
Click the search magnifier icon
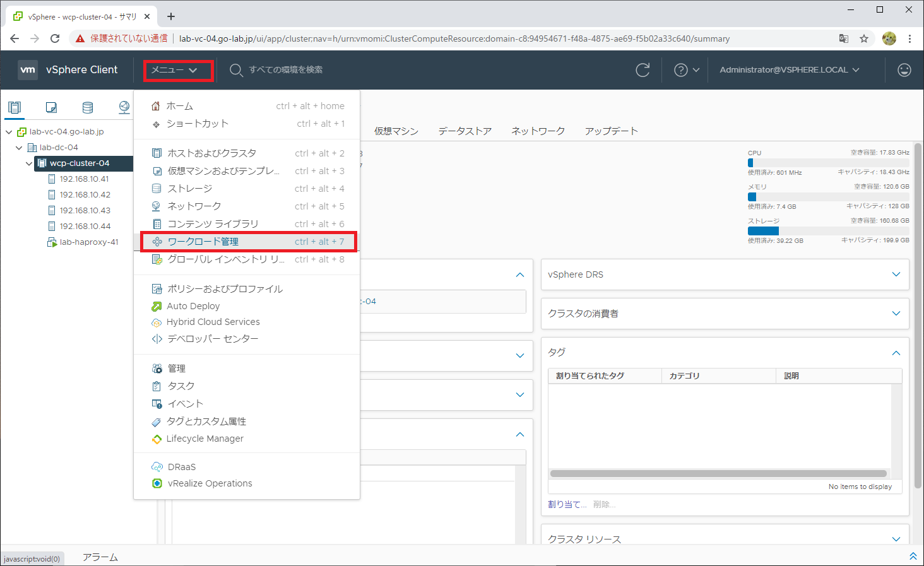[x=236, y=70]
